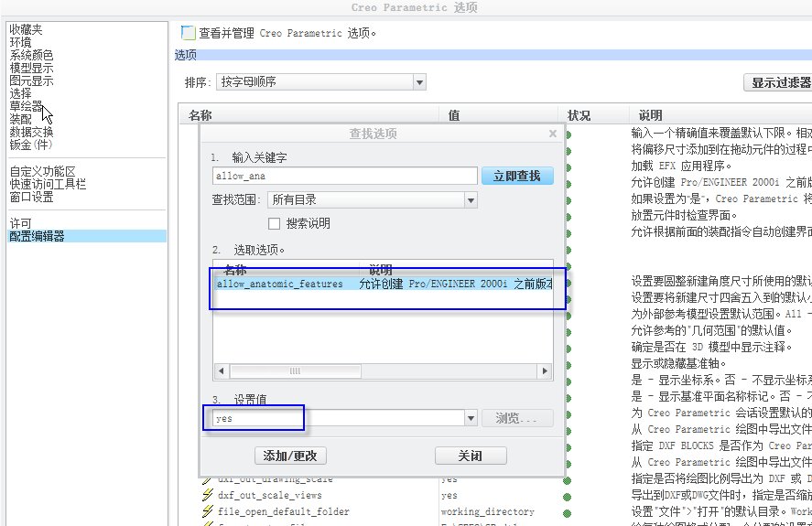Click 添加/更改 button

tap(290, 456)
